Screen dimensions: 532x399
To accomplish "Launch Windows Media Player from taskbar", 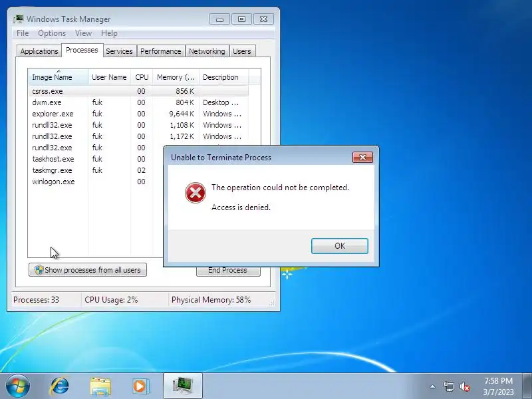I will 140,386.
